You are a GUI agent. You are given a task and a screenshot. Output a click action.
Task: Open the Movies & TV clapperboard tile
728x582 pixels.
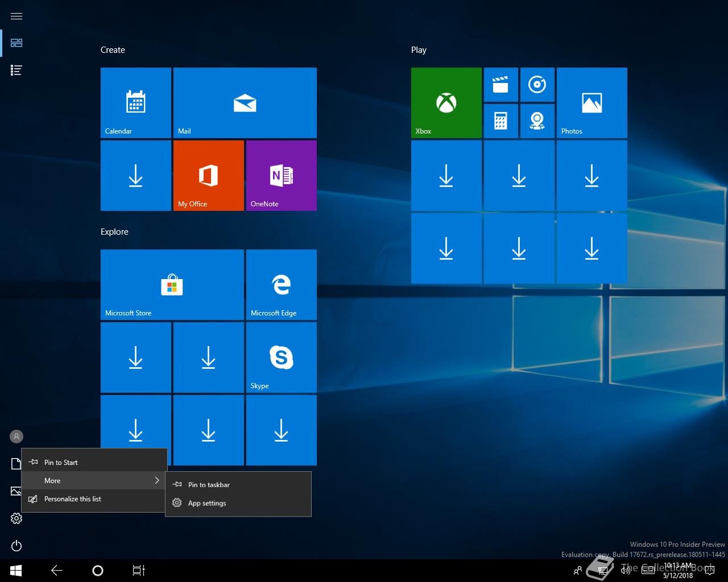(x=501, y=85)
